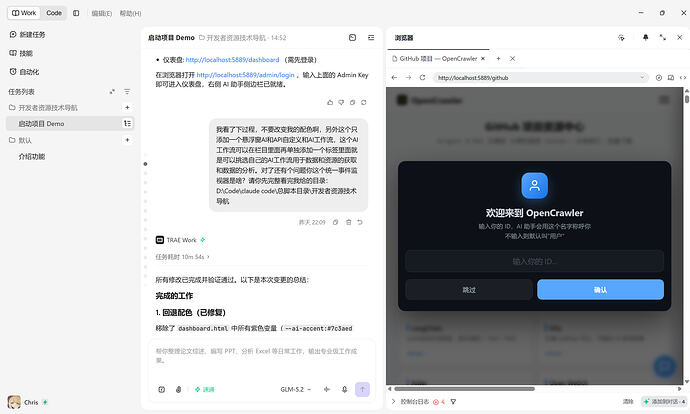The image size is (690, 414).
Task: Open the URL bar history dropdown arrow
Action: click(642, 77)
